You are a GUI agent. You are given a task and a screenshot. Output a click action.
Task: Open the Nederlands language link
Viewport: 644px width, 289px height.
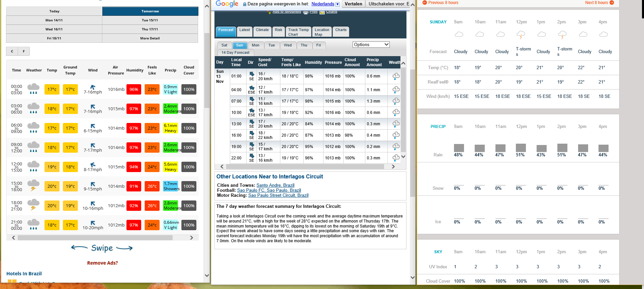pyautogui.click(x=323, y=4)
